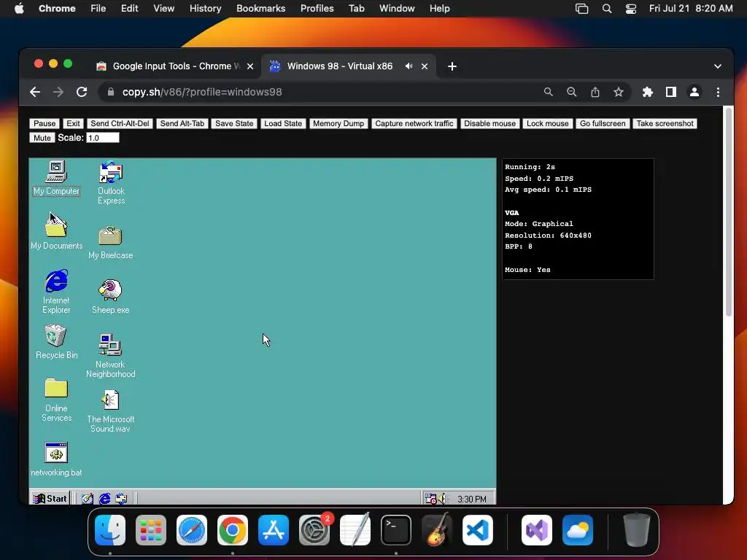Click Take screenshot button
The image size is (747, 560).
tap(665, 123)
